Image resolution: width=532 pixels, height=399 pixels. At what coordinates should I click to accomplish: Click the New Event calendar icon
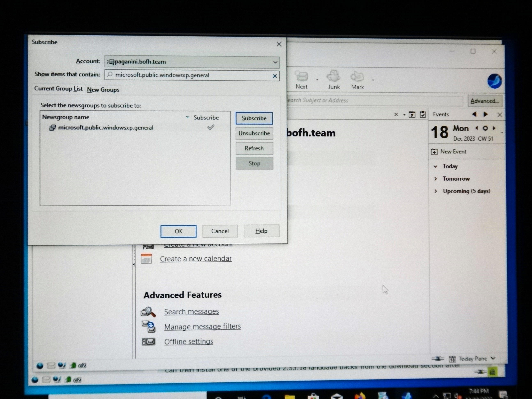[434, 152]
